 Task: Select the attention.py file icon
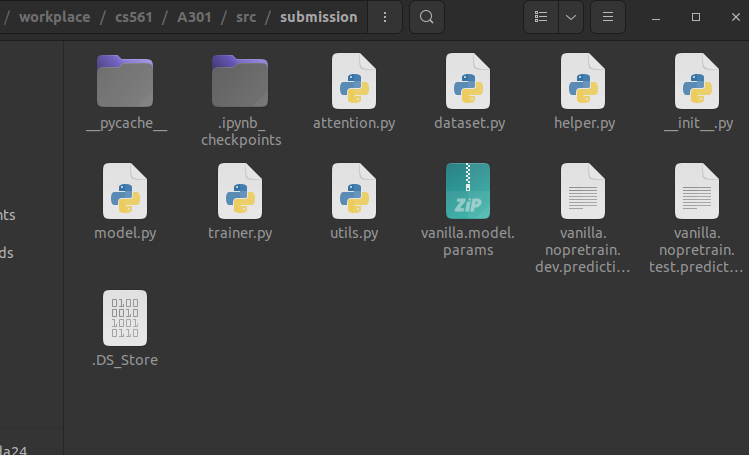[354, 81]
